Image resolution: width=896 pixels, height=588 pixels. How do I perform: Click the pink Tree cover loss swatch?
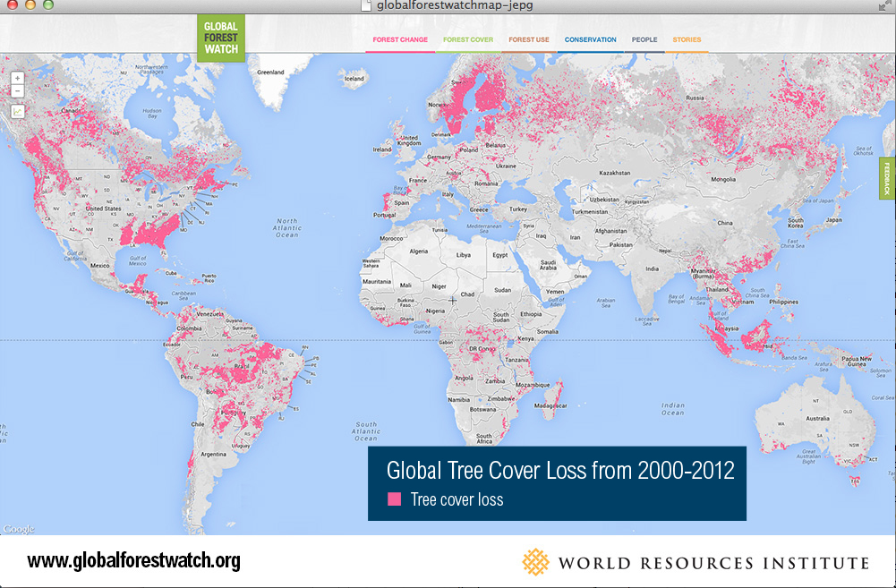(394, 499)
